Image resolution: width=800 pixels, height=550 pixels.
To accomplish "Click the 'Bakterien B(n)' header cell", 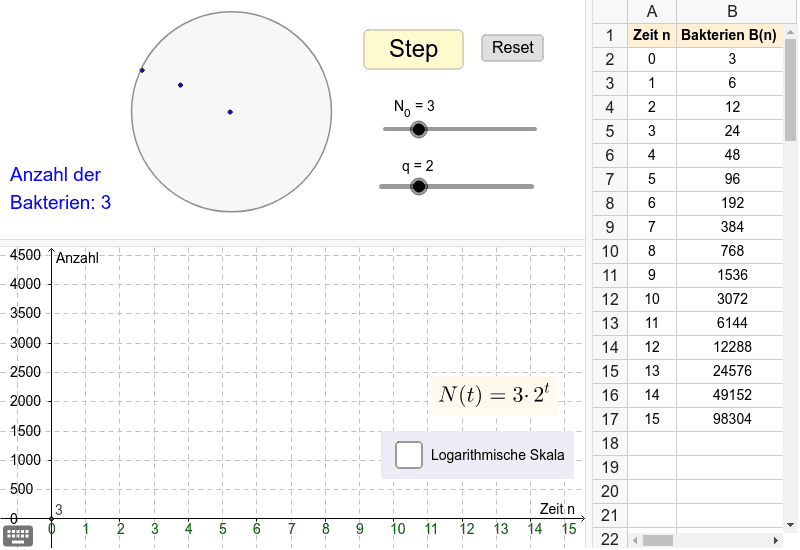I will (728, 35).
